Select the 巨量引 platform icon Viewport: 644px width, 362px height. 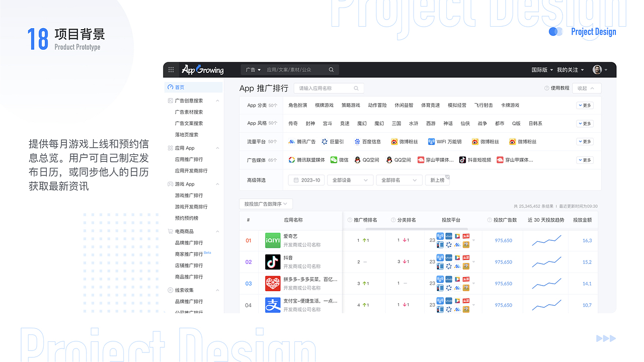click(325, 142)
